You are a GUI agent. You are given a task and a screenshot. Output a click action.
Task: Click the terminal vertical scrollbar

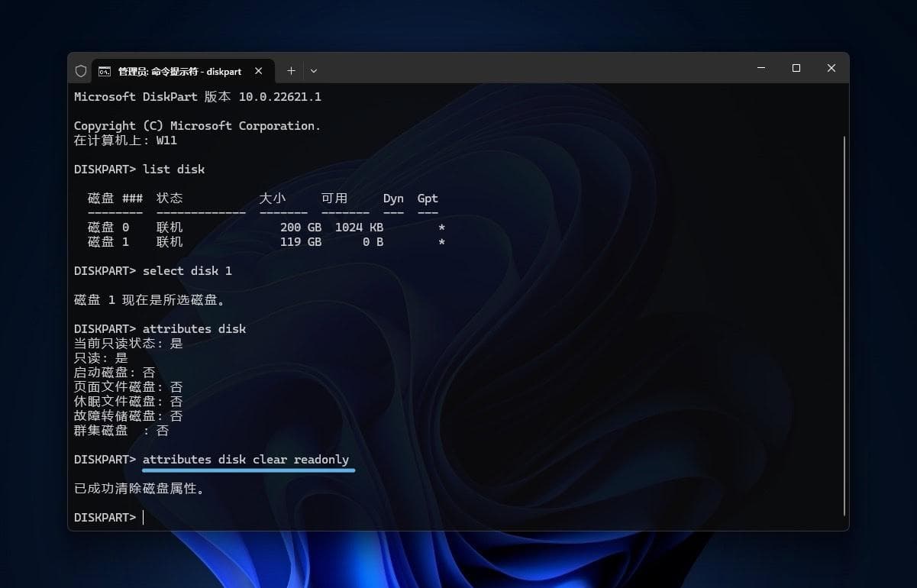[844, 326]
